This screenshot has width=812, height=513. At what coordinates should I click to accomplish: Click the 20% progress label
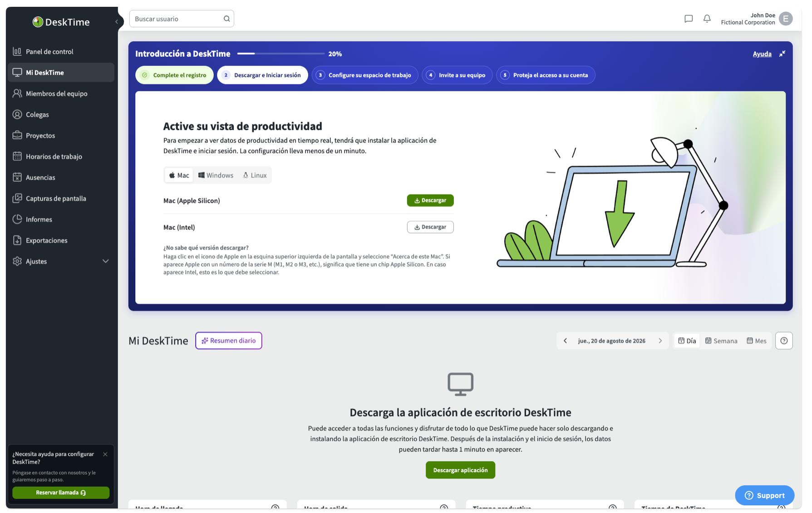coord(335,54)
